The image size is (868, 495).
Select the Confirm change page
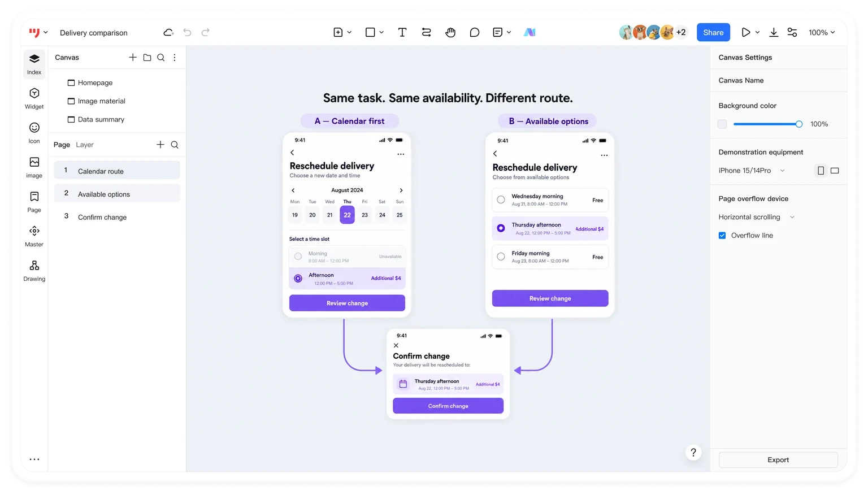117,217
